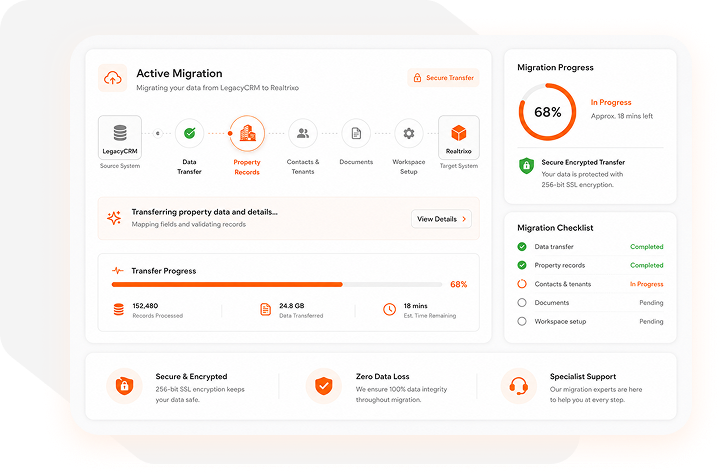
Task: Click the cloud upload icon beside Active Migration
Action: pos(112,78)
